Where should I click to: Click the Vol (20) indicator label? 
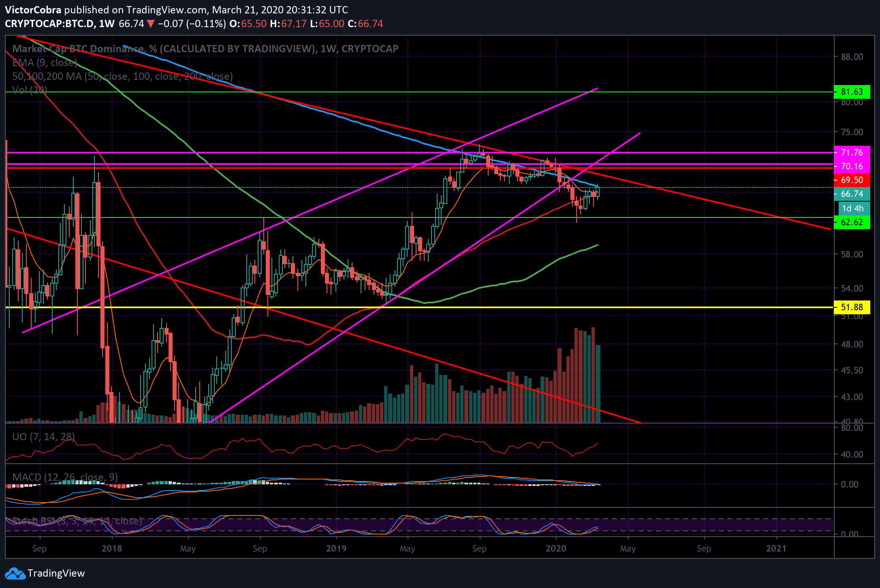tap(30, 90)
